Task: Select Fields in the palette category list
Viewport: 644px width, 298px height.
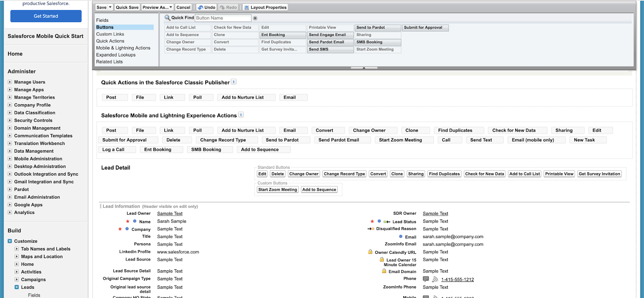Action: tap(102, 20)
